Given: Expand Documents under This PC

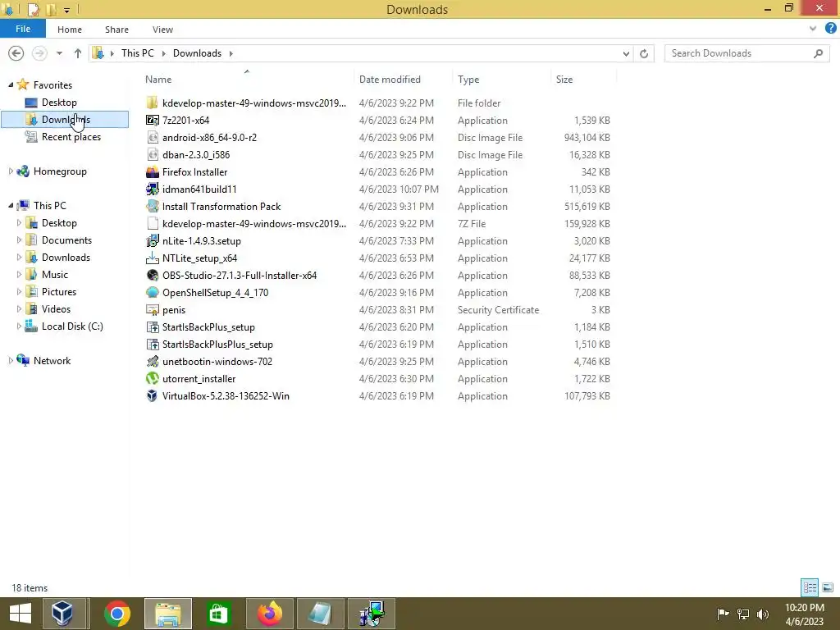Looking at the screenshot, I should pos(20,240).
